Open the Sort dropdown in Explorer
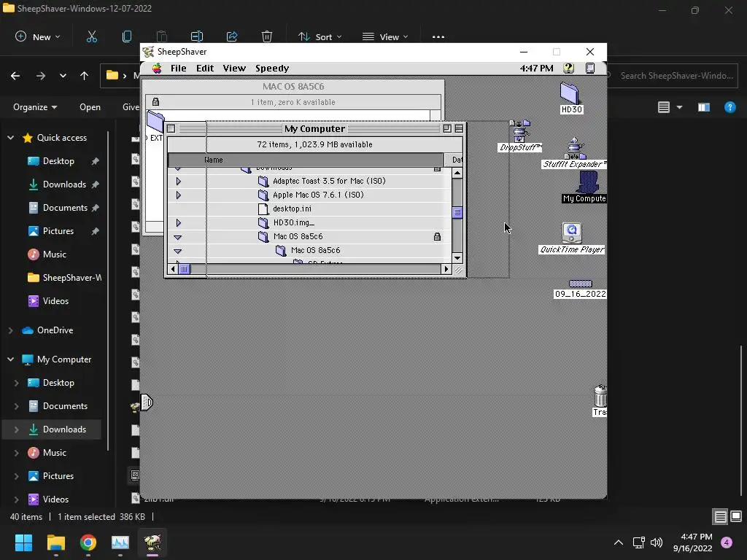 tap(320, 36)
